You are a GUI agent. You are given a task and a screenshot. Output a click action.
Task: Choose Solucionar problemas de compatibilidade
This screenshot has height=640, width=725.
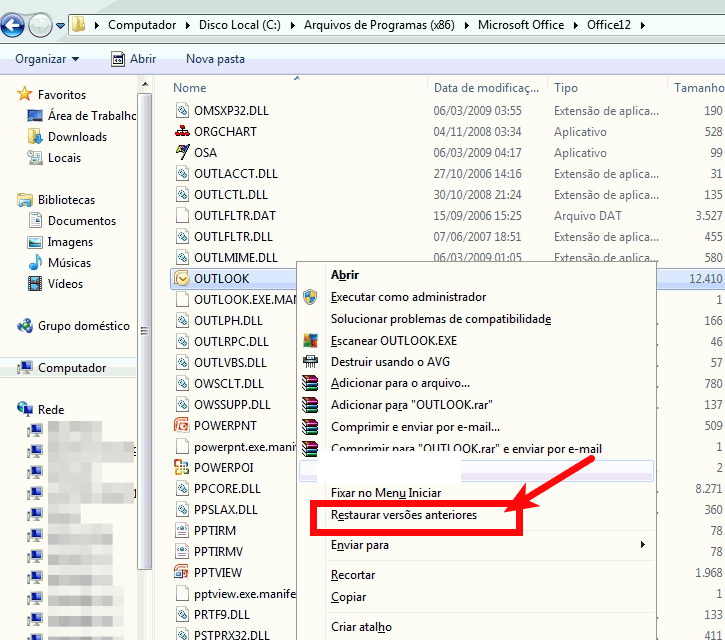coord(441,319)
